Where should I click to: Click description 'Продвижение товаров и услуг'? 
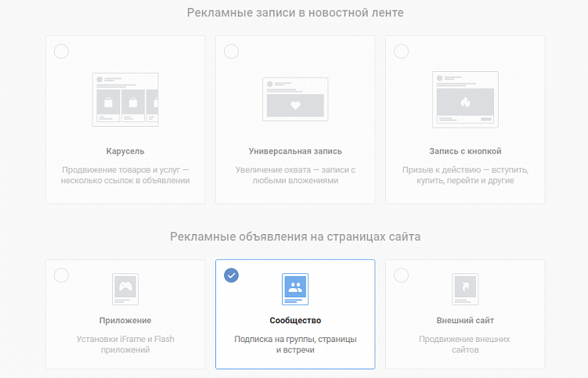pyautogui.click(x=121, y=170)
